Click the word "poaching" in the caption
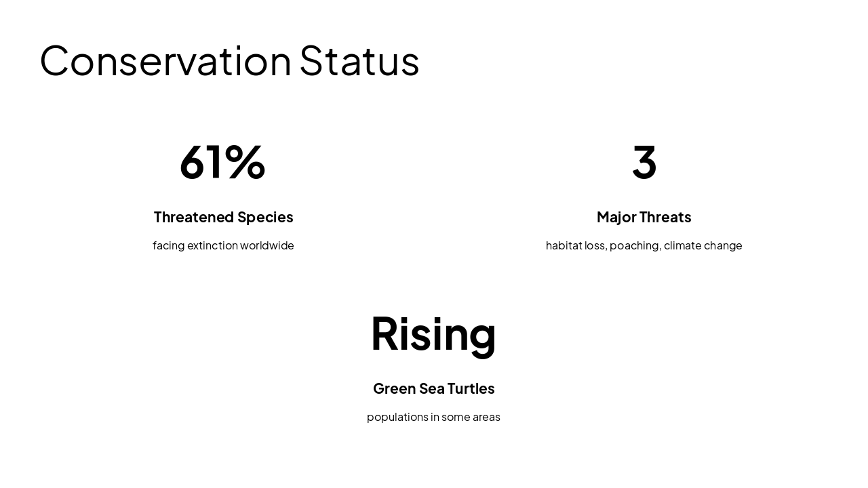The height and width of the screenshot is (488, 868). [x=634, y=245]
